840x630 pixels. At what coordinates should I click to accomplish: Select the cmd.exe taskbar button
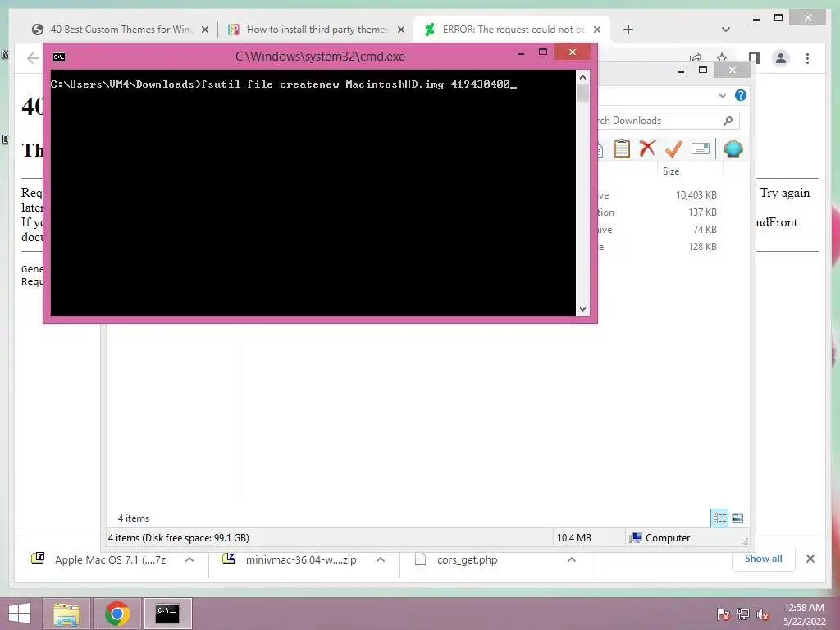(167, 614)
